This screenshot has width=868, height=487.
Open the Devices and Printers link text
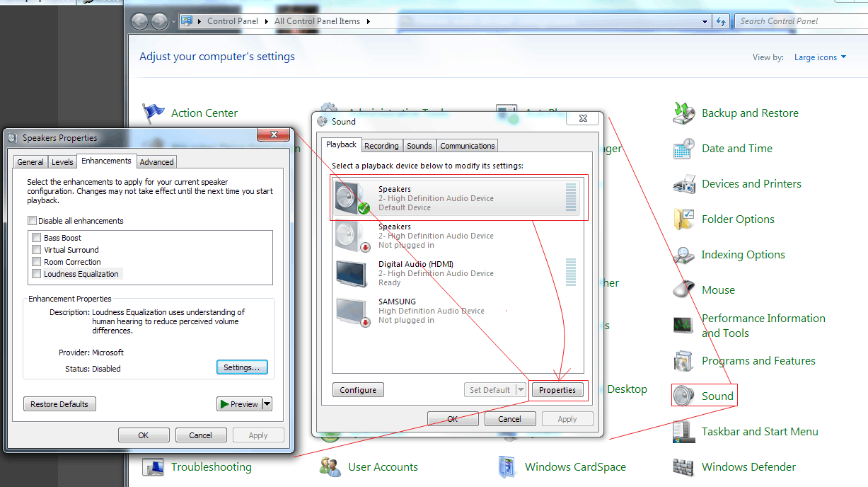(x=751, y=184)
